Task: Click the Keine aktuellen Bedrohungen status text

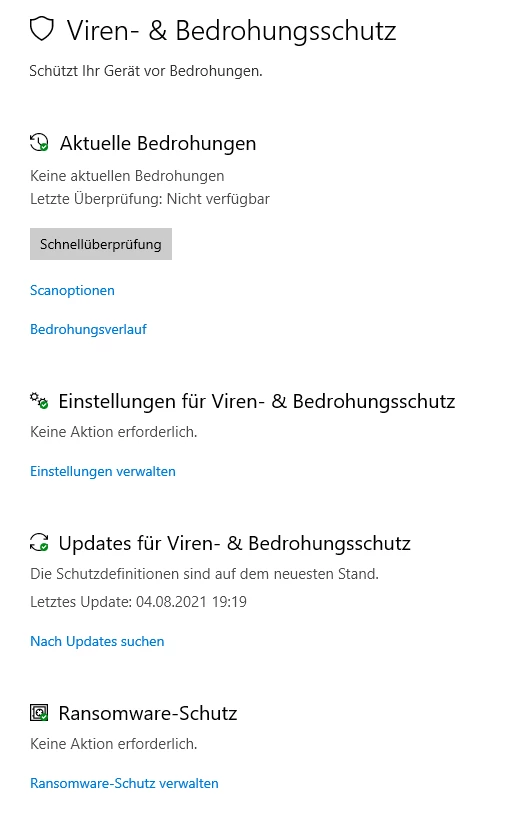Action: 127,176
